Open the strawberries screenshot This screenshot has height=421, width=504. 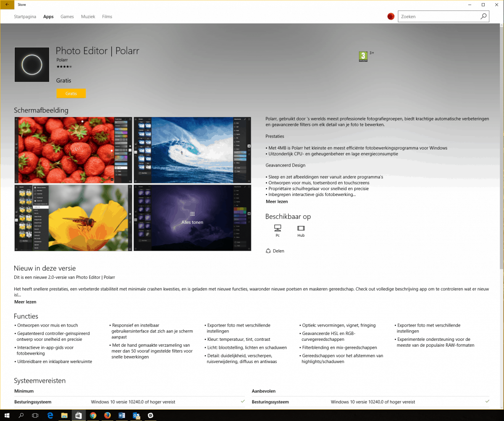(73, 150)
